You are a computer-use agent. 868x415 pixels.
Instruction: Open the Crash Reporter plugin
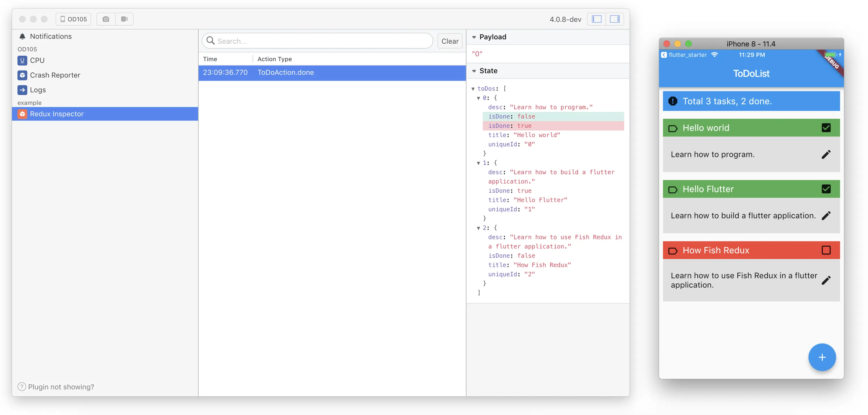tap(55, 75)
